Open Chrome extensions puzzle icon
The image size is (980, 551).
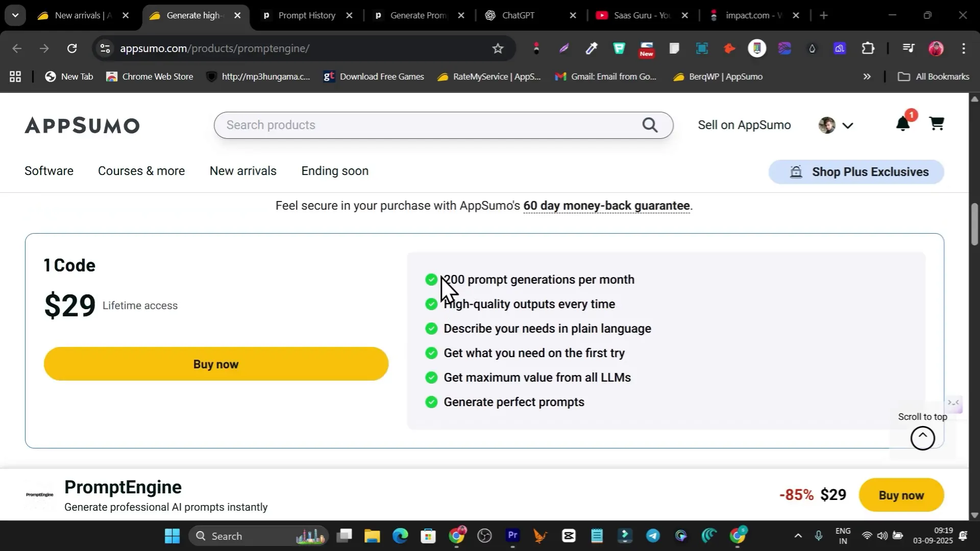tap(868, 48)
